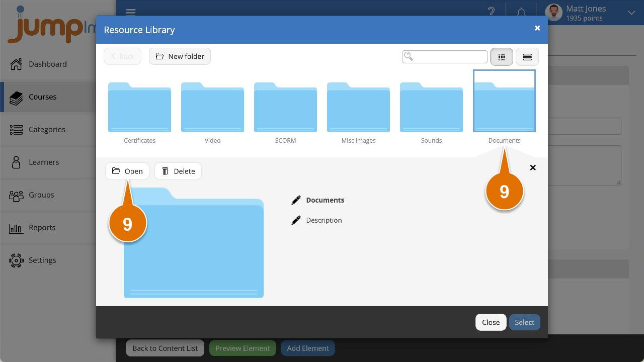The width and height of the screenshot is (644, 362).
Task: Select the Certificates folder
Action: (139, 108)
